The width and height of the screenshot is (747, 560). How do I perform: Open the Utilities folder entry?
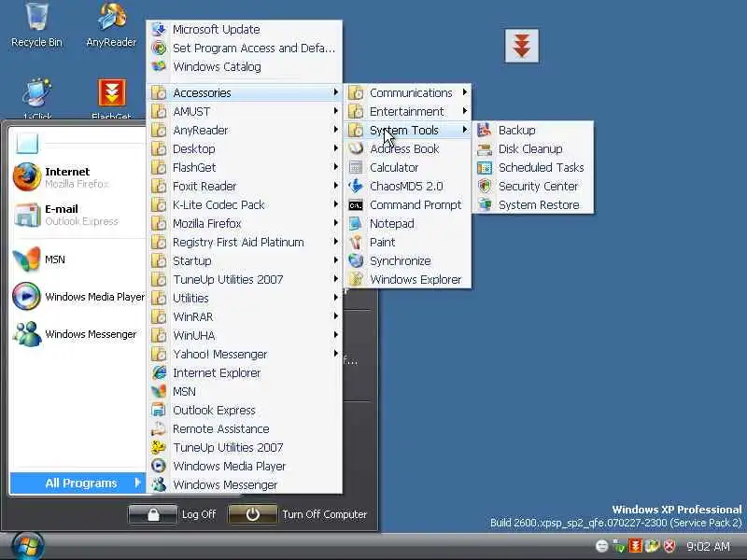(245, 298)
